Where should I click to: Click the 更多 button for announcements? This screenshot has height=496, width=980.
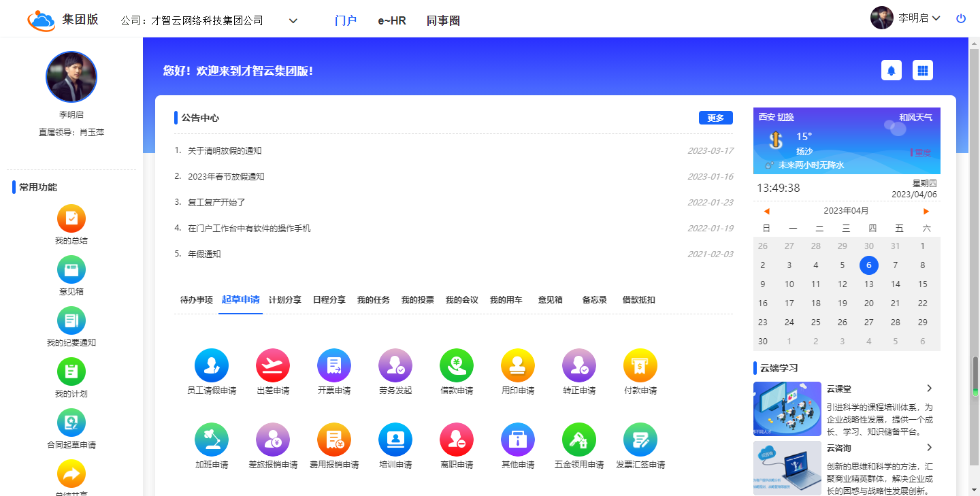pyautogui.click(x=715, y=117)
